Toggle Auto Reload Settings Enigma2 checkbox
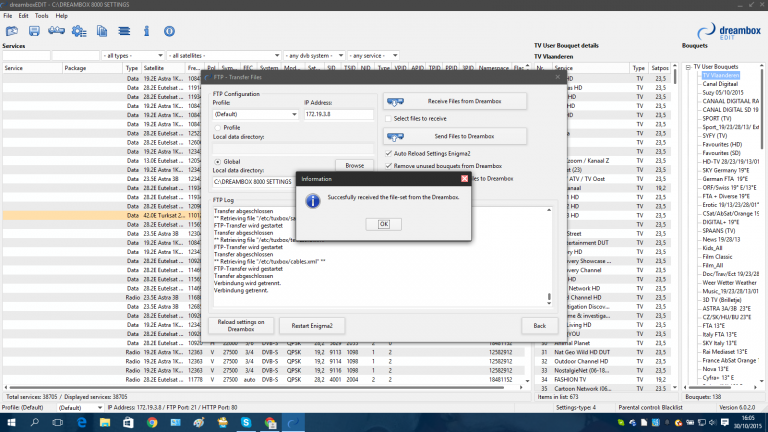 [x=388, y=153]
